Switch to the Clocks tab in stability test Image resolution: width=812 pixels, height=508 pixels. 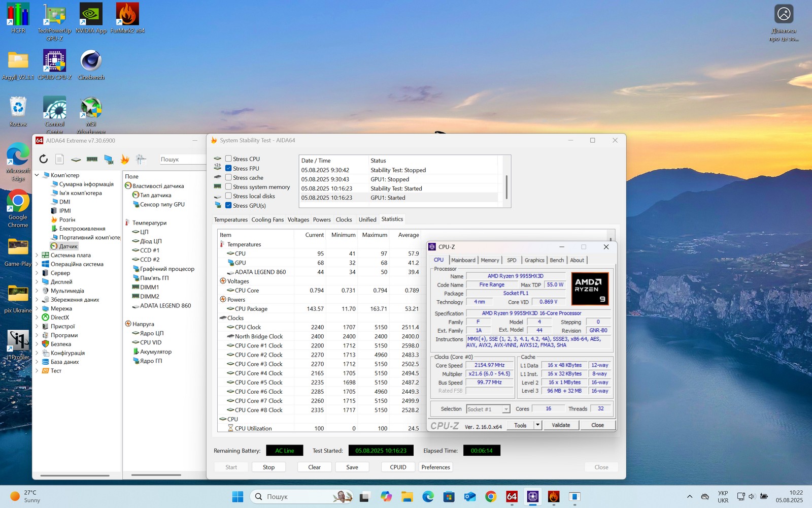point(344,219)
